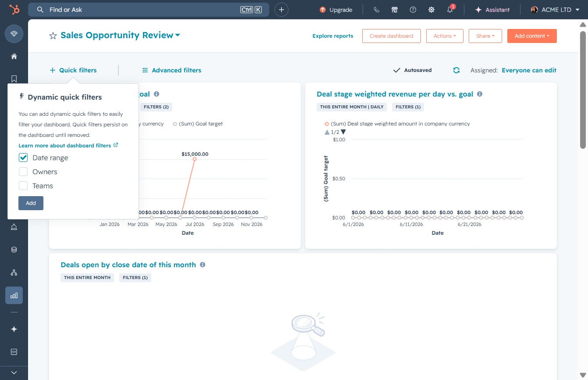This screenshot has width=588, height=380.
Task: Click THIS ENTIRE MONTH | DAILY tag
Action: point(352,107)
